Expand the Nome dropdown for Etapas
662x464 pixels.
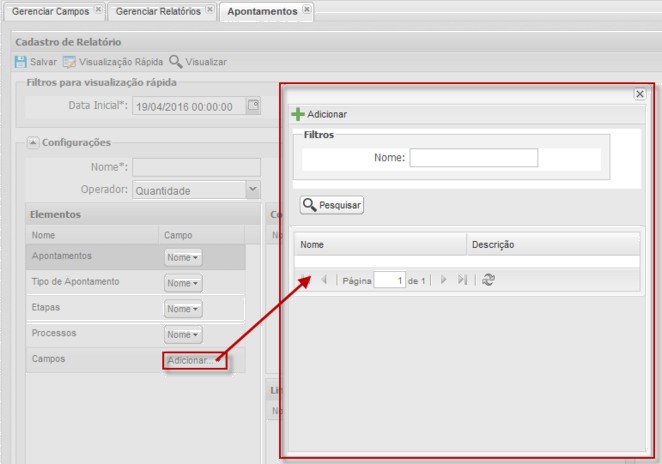[183, 309]
